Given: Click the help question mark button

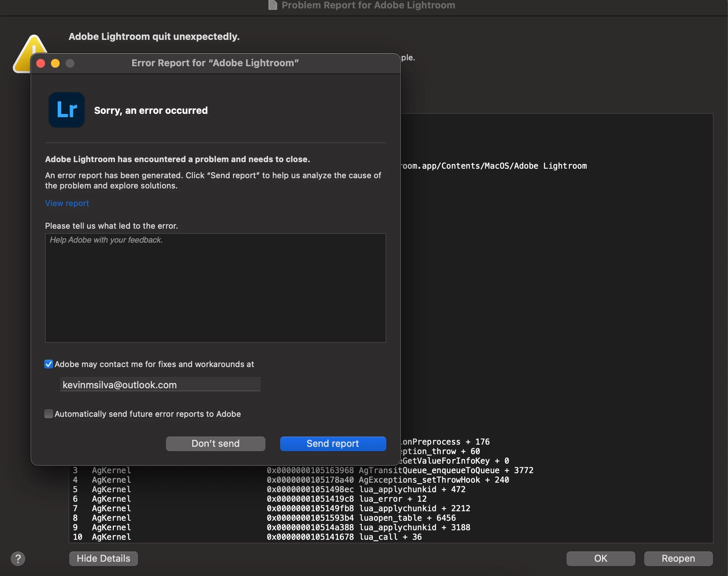Looking at the screenshot, I should pyautogui.click(x=18, y=558).
